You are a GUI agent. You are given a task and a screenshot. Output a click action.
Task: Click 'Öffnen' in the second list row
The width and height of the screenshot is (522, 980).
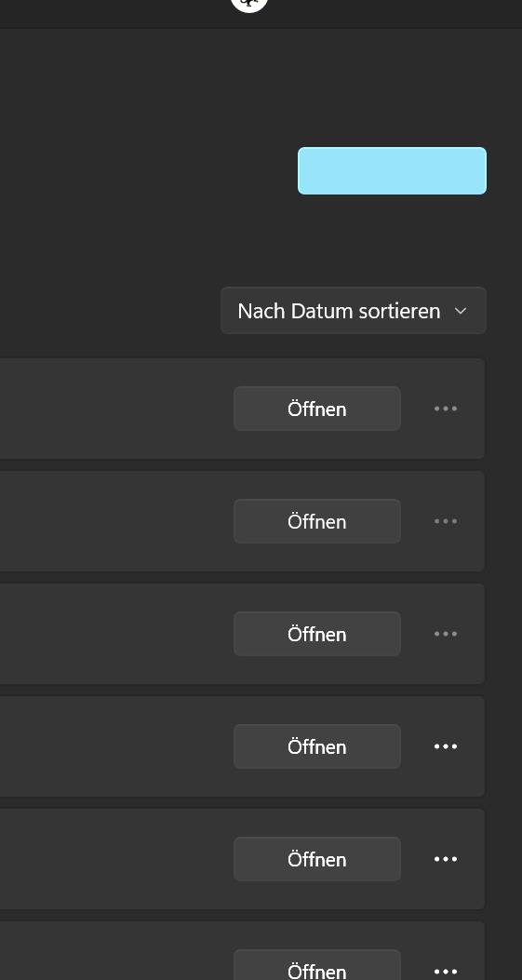pos(317,521)
